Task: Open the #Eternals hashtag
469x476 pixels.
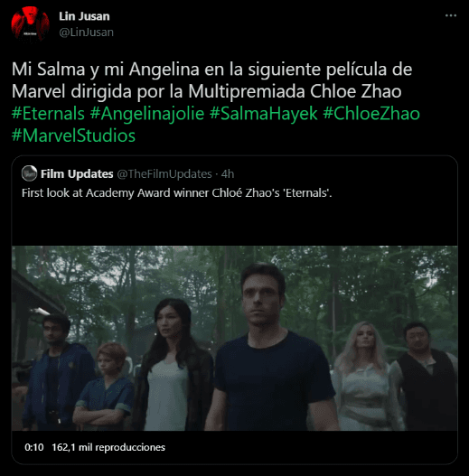Action: (x=48, y=114)
